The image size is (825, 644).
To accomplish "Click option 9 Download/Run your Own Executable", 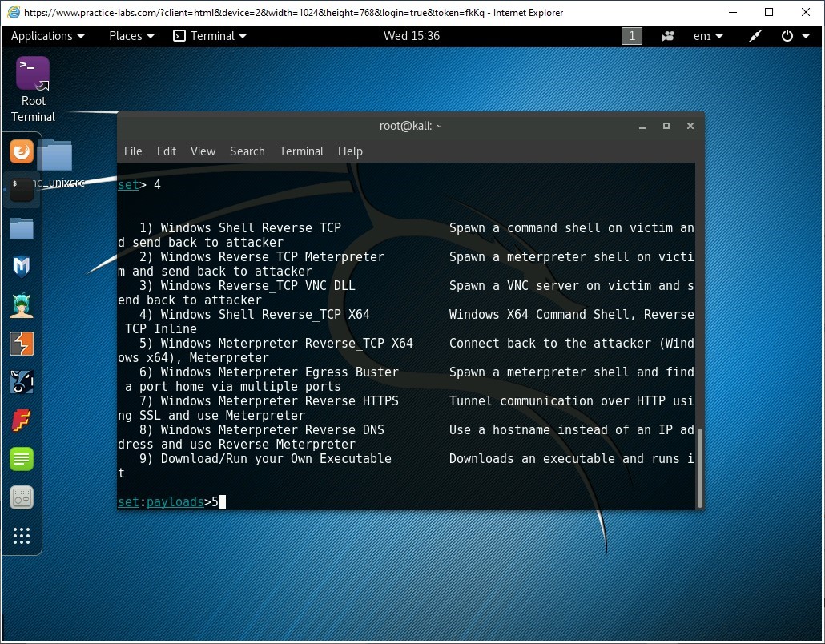I will pyautogui.click(x=265, y=458).
